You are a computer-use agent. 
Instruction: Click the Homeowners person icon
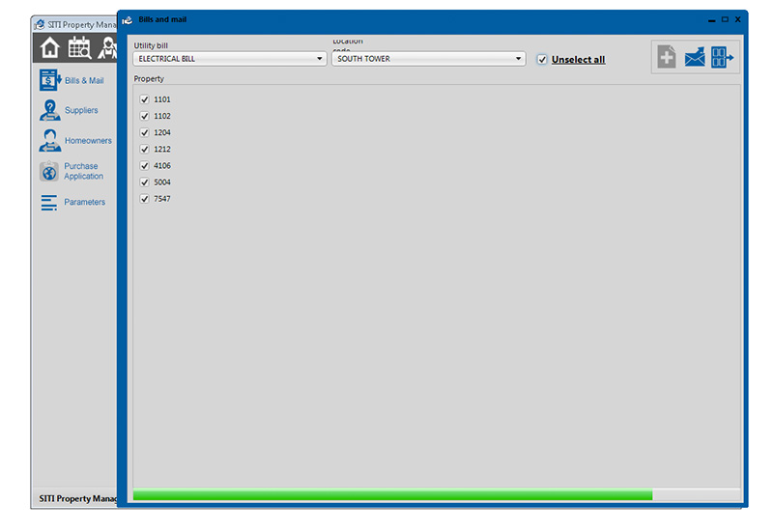(49, 141)
